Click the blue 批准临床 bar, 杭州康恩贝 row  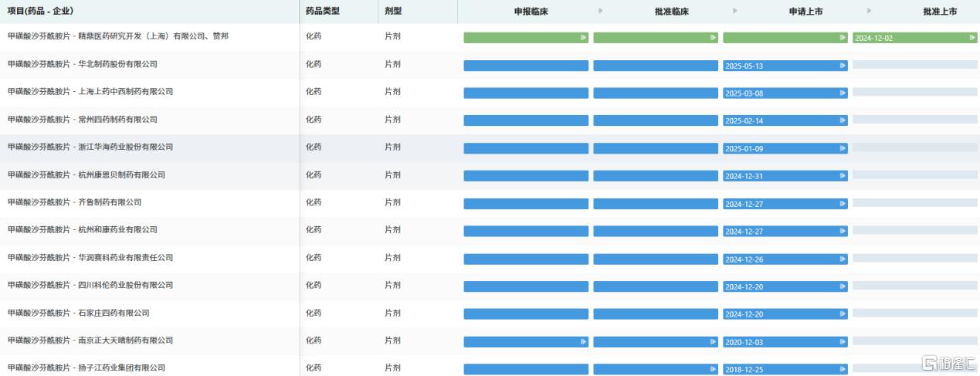tap(656, 176)
